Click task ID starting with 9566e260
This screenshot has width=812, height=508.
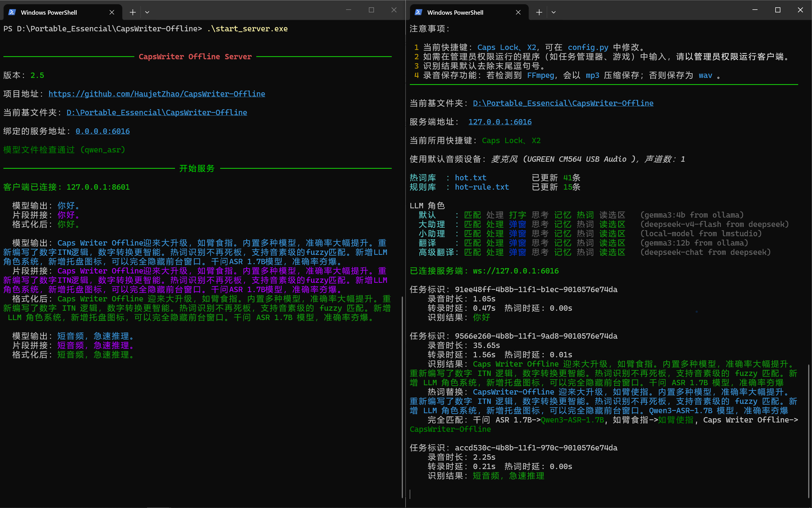(536, 336)
